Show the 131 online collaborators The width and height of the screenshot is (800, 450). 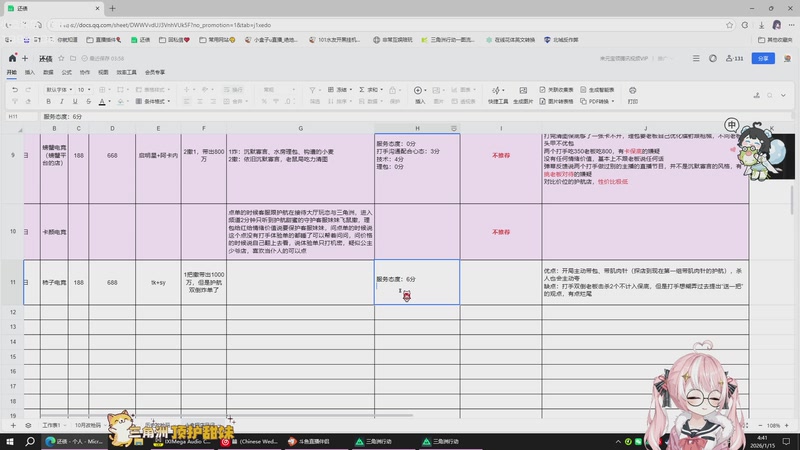point(735,58)
